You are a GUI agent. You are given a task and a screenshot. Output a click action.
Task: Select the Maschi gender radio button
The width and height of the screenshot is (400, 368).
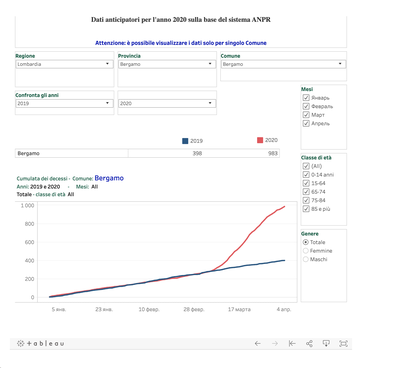click(x=305, y=259)
